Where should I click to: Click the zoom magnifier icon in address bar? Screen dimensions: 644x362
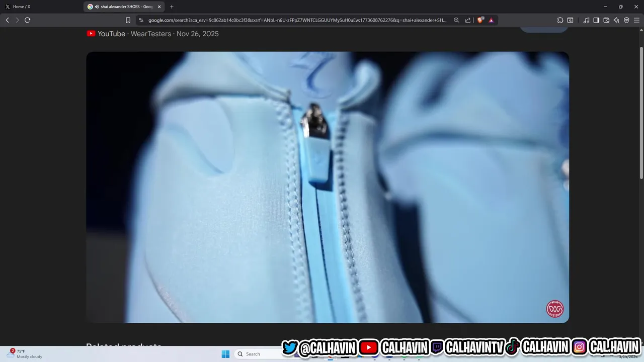[x=456, y=20]
